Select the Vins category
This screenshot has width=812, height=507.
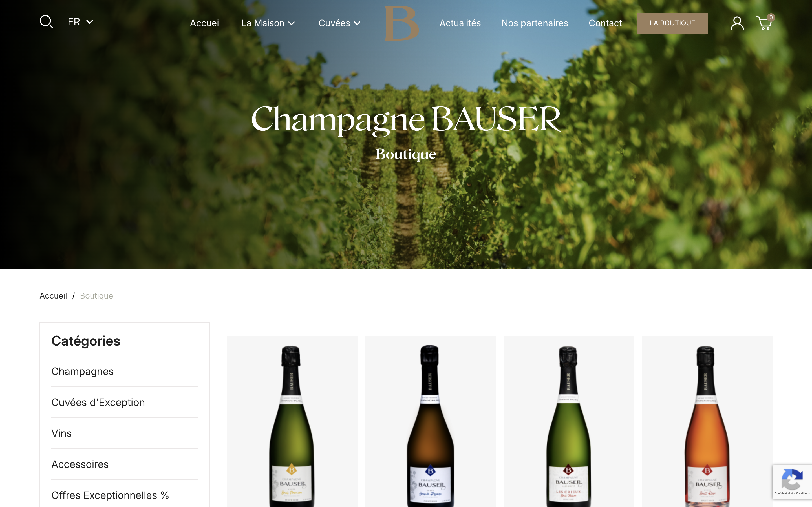(61, 433)
